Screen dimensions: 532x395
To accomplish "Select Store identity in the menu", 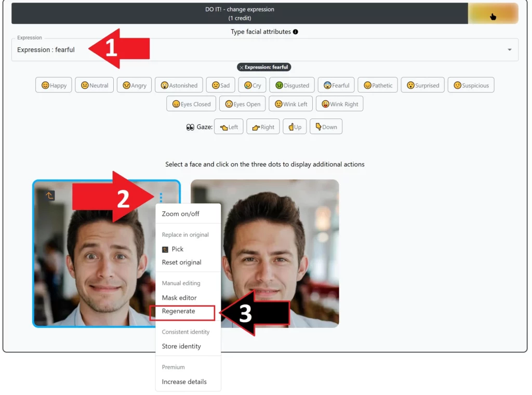I will pyautogui.click(x=181, y=346).
